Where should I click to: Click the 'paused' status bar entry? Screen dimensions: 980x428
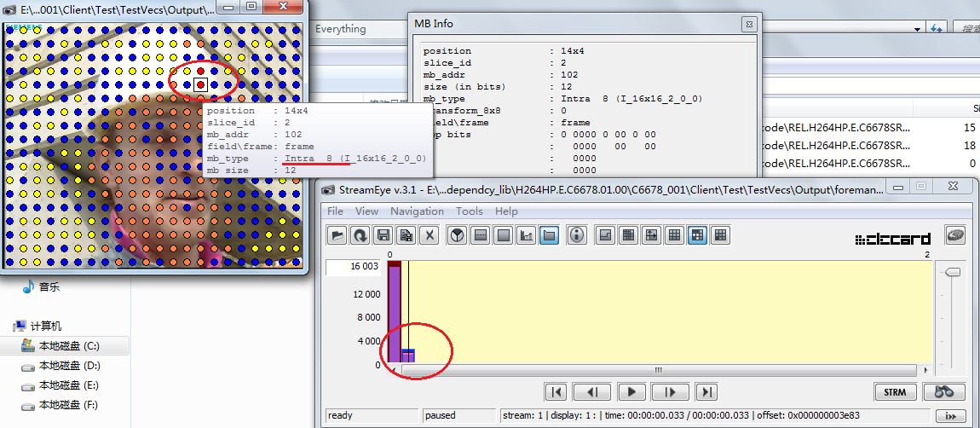(458, 415)
